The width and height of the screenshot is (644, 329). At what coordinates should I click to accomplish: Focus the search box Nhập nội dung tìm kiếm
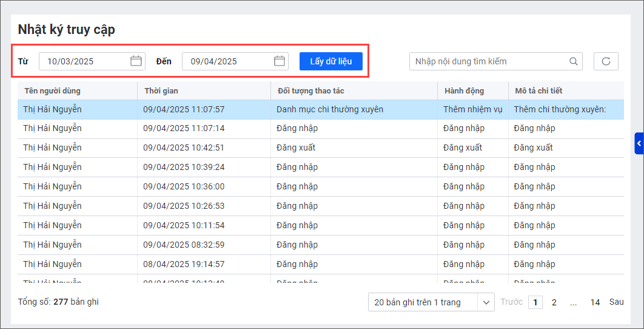tap(488, 61)
